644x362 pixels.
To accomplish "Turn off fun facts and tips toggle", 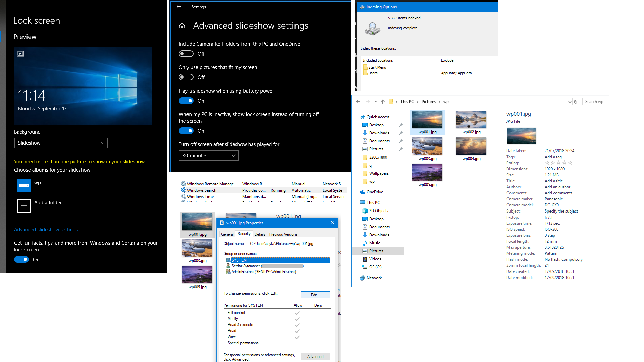I will pos(21,260).
